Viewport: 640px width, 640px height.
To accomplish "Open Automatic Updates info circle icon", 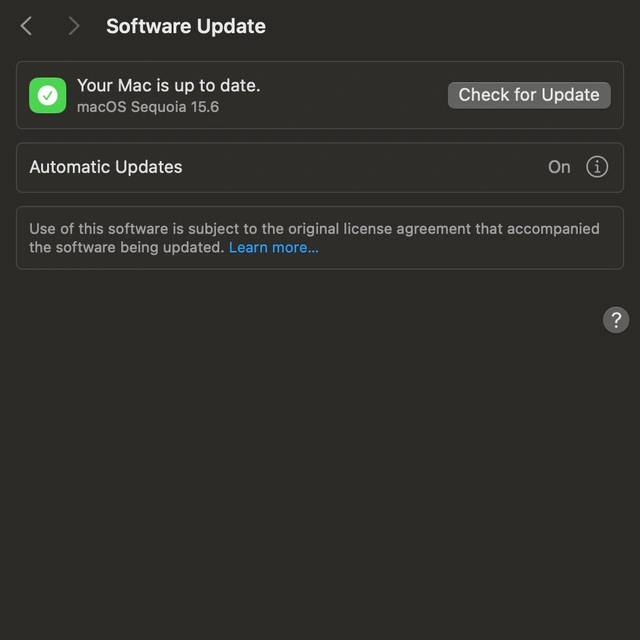I will coord(597,167).
